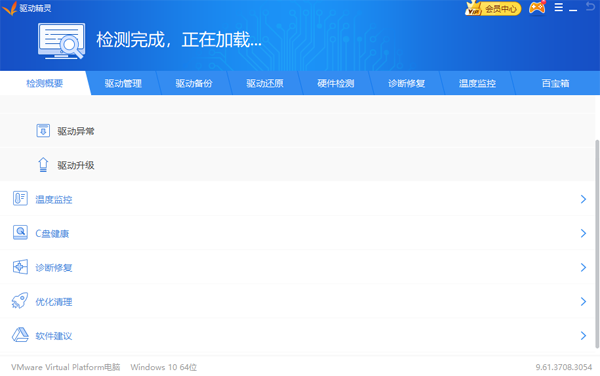Click the C盘健康 disk icon
Viewport: 600px width, 376px height.
[20, 233]
